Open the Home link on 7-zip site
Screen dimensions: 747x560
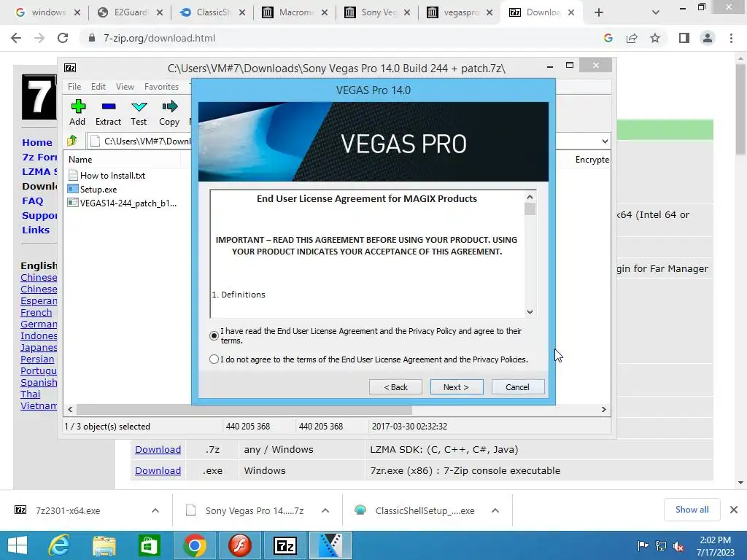click(x=37, y=142)
